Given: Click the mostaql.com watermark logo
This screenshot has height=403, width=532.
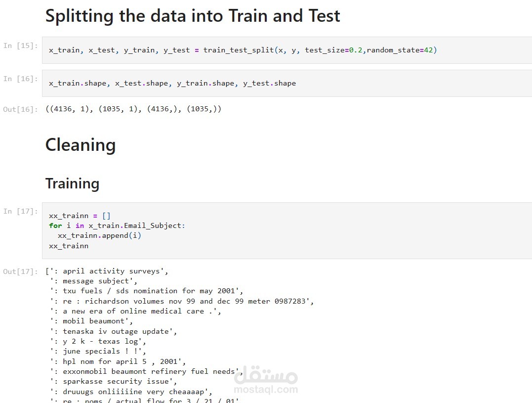Looking at the screenshot, I should pos(266,380).
